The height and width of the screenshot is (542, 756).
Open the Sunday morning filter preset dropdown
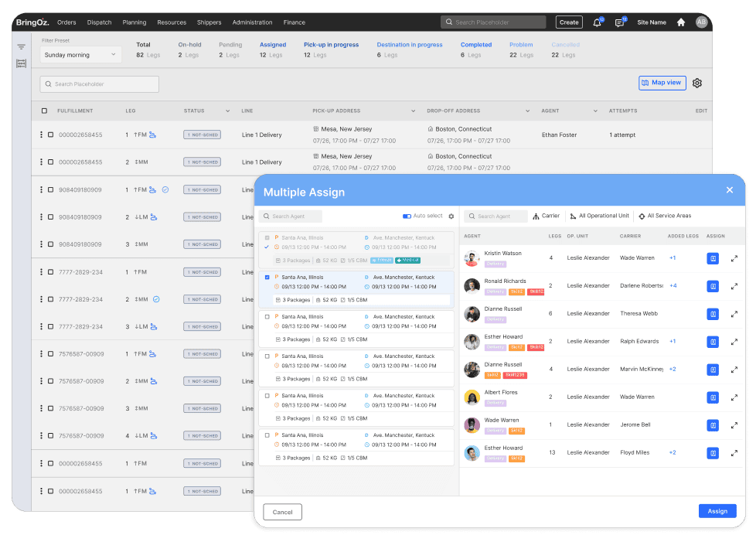tap(80, 55)
